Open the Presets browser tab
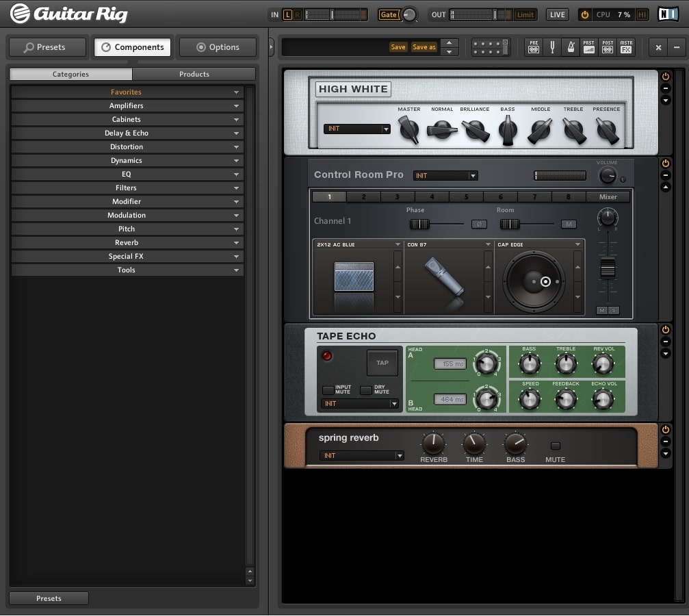This screenshot has width=689, height=616. (x=47, y=47)
